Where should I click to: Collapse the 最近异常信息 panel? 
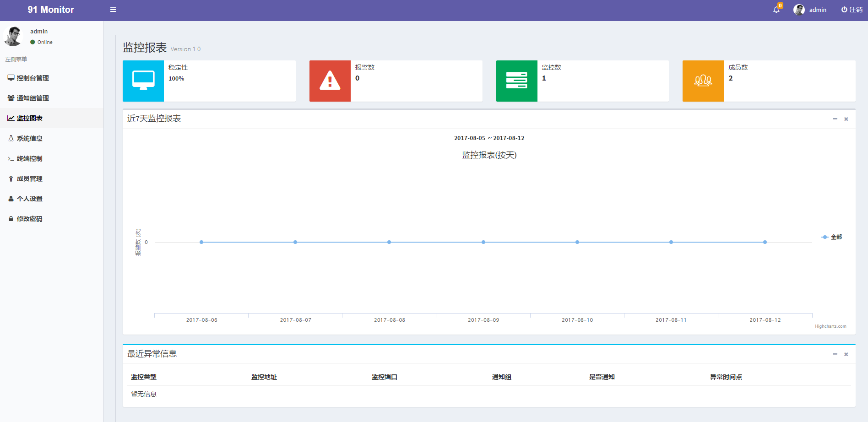pyautogui.click(x=835, y=354)
